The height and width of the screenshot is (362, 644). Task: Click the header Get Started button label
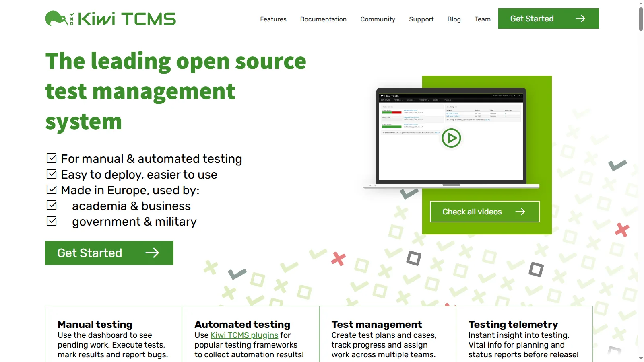[532, 19]
